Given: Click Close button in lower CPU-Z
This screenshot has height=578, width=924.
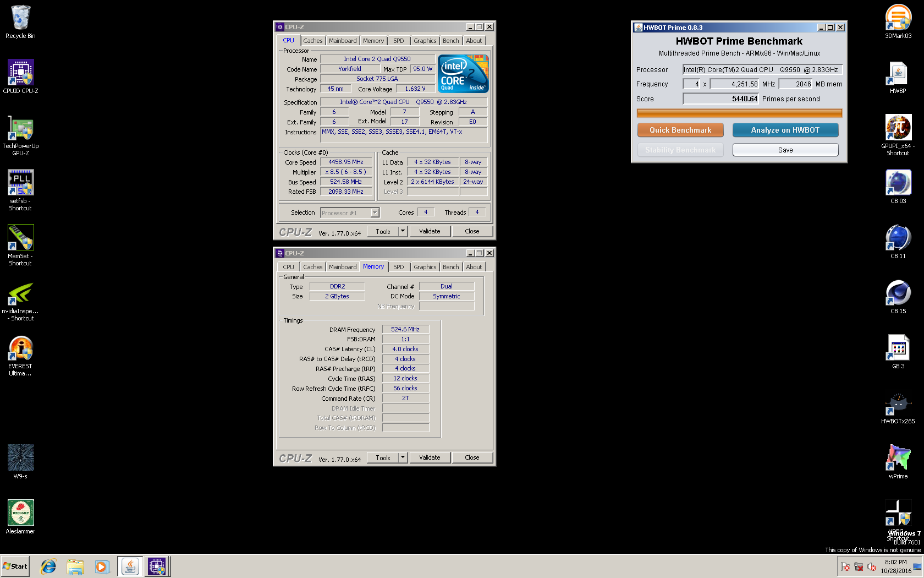Looking at the screenshot, I should (x=472, y=457).
